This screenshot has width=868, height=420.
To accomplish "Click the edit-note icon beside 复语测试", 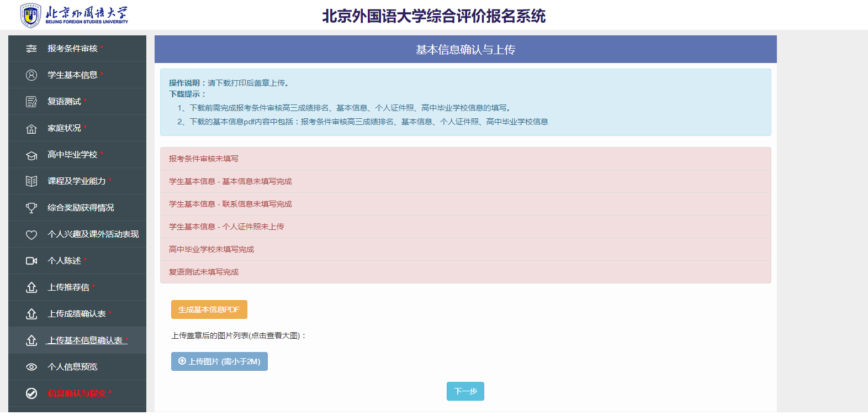I will click(31, 102).
